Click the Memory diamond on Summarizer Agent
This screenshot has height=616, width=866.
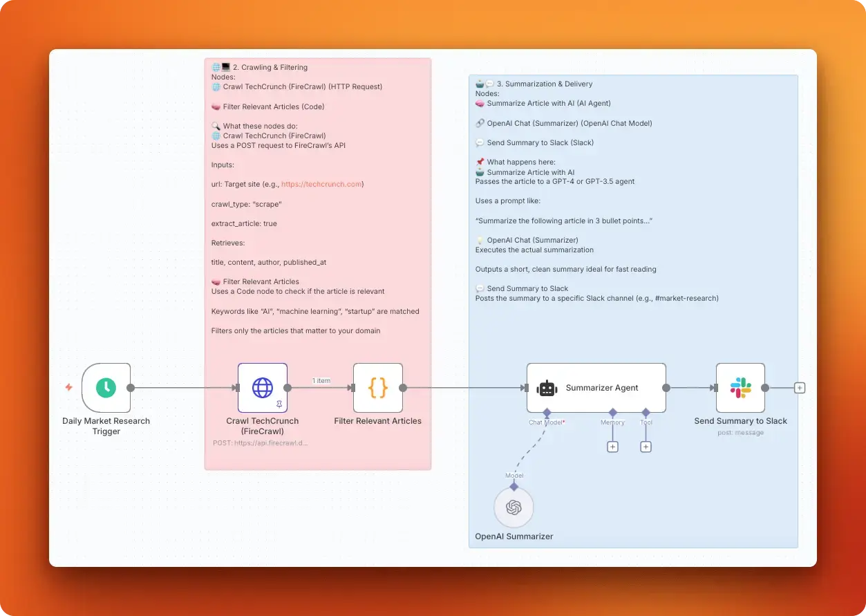click(613, 412)
